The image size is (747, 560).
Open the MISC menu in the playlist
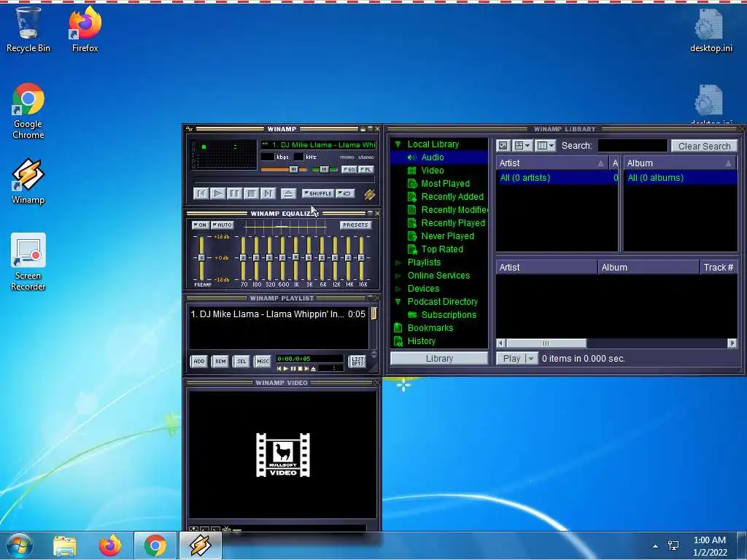tap(263, 362)
